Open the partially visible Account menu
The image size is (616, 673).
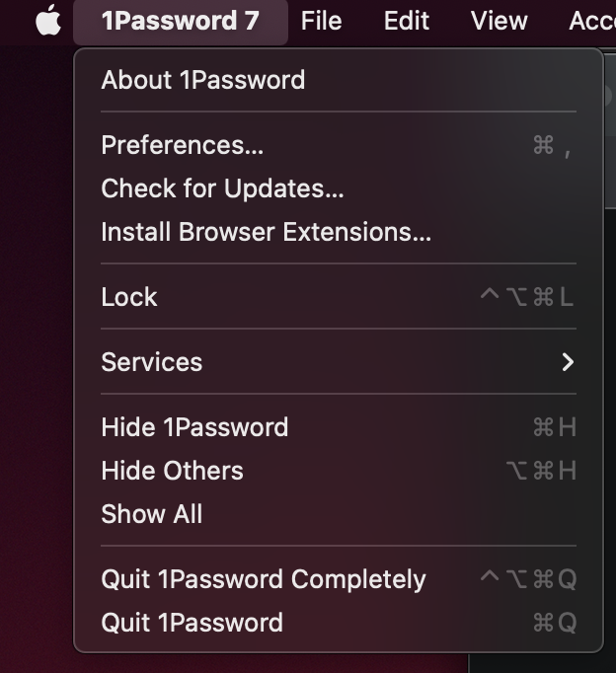click(x=591, y=21)
